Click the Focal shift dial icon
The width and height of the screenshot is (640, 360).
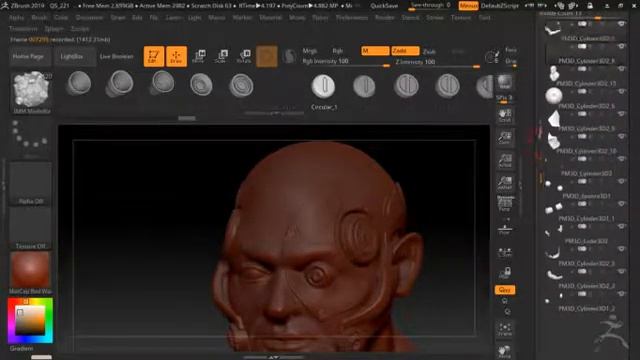click(x=492, y=56)
